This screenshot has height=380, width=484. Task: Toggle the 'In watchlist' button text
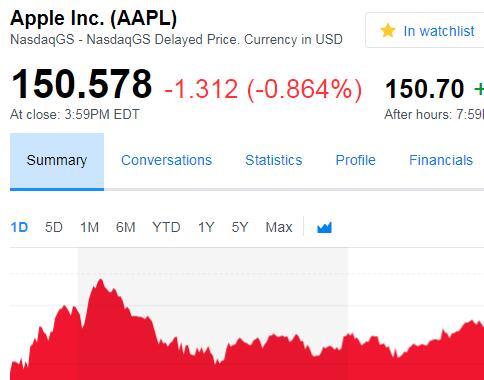pyautogui.click(x=439, y=31)
